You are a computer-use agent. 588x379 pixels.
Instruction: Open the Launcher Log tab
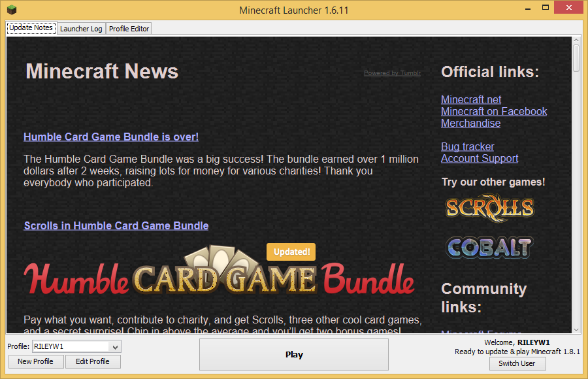pyautogui.click(x=81, y=29)
